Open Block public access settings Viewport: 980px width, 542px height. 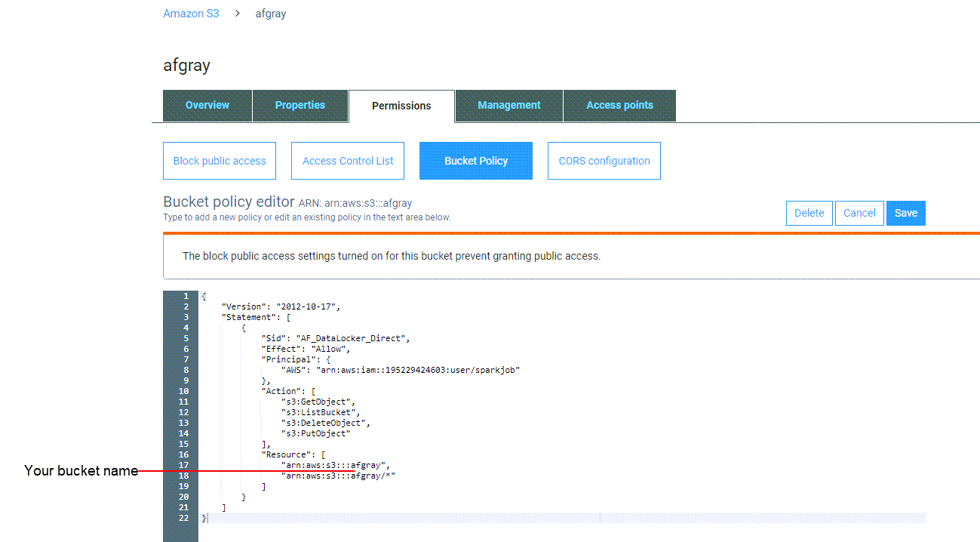(x=220, y=161)
